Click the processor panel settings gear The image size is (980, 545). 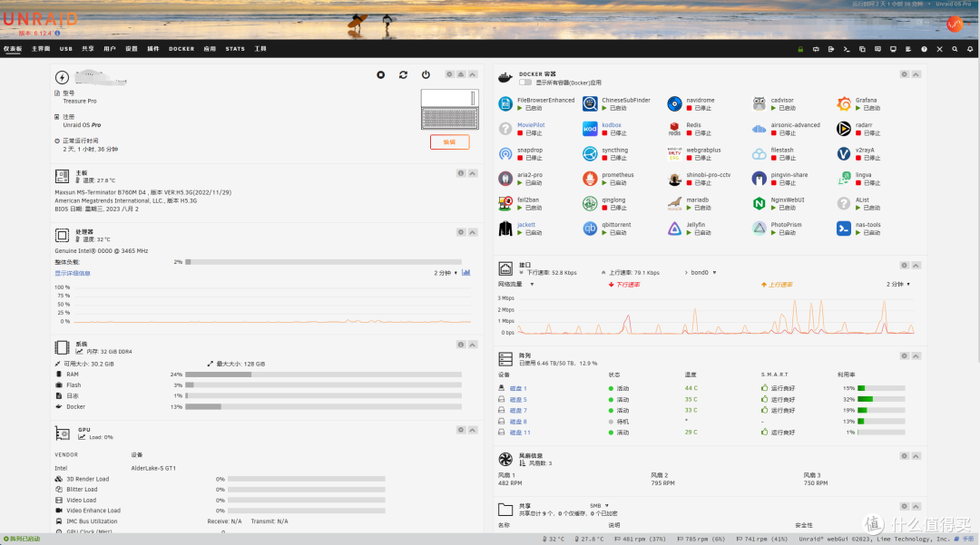pos(461,232)
